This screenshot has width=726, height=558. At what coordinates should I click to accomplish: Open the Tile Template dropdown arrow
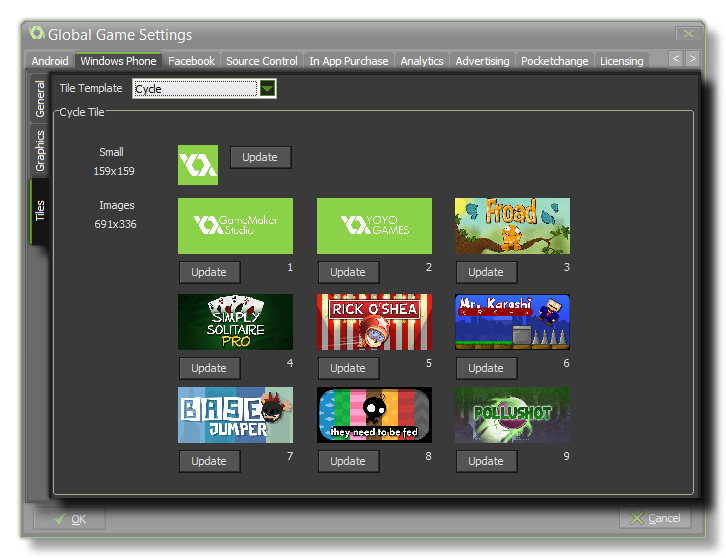[x=268, y=89]
